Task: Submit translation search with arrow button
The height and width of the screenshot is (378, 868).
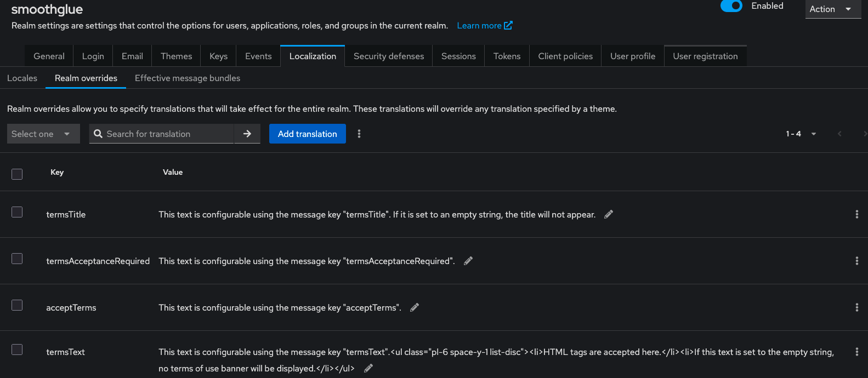Action: tap(247, 134)
